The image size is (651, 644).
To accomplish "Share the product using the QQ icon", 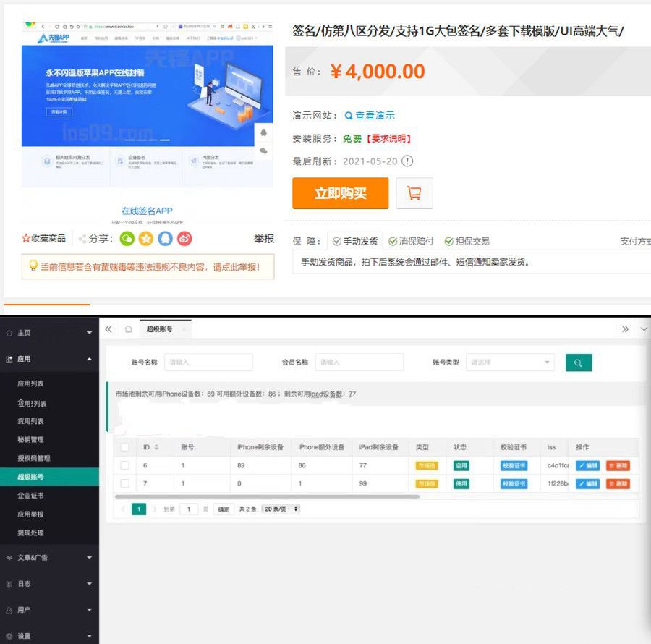I will (x=166, y=238).
